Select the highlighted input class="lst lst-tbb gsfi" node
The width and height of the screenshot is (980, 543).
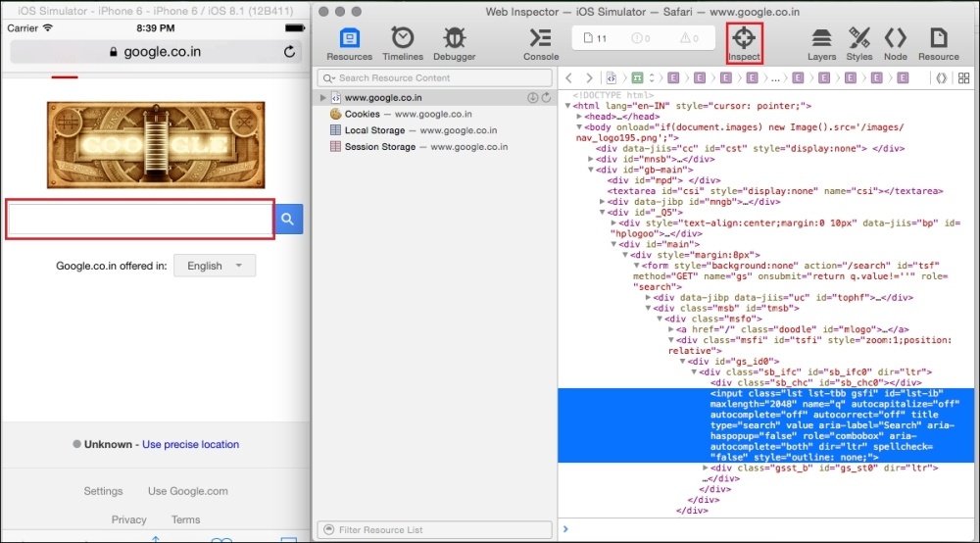765,425
